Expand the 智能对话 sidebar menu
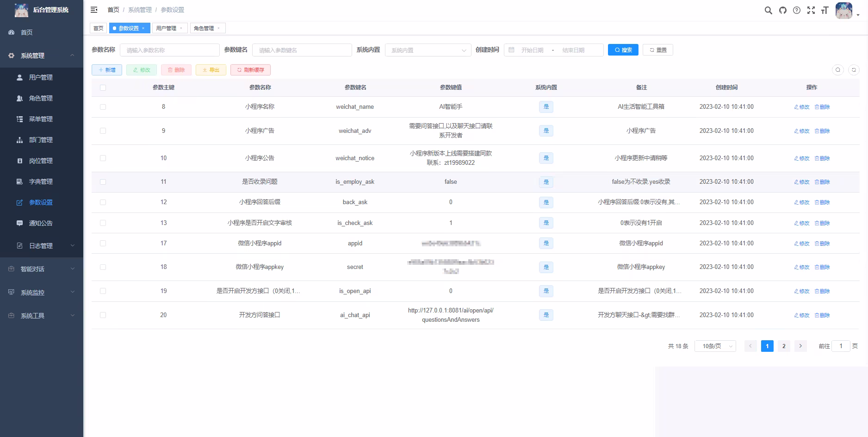Viewport: 868px width, 437px height. (42, 269)
